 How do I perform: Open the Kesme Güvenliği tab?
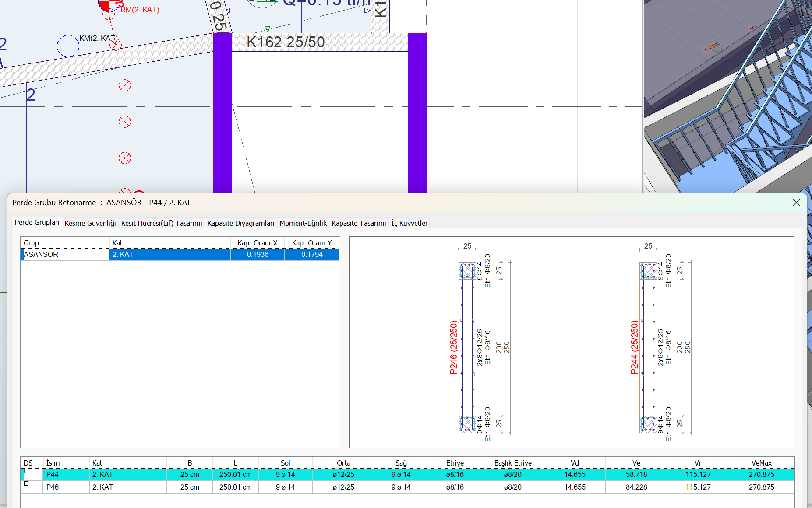tap(90, 223)
